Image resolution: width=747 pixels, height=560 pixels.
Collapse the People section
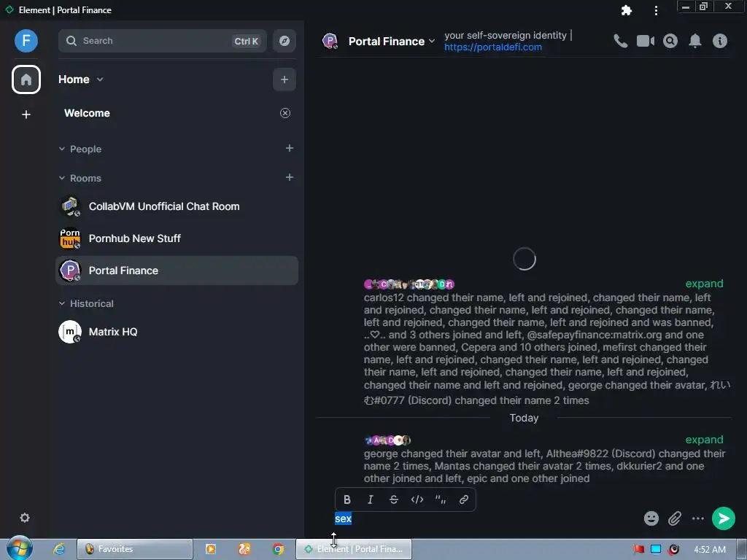pyautogui.click(x=62, y=149)
